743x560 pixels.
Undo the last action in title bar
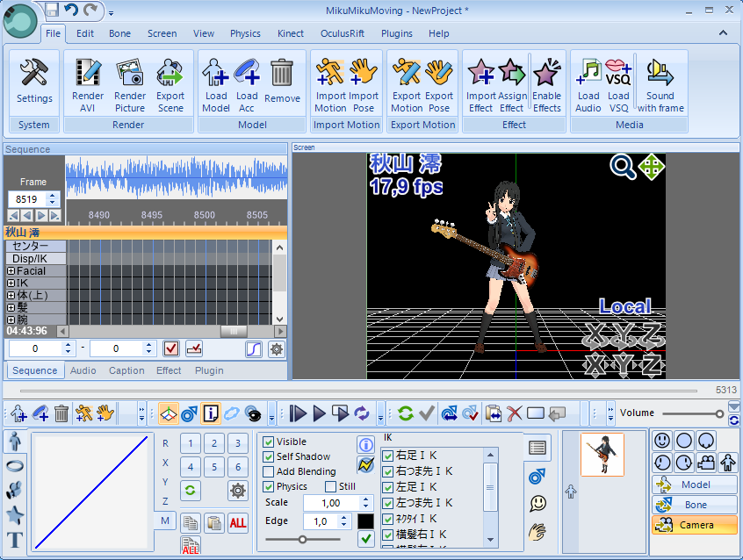click(71, 10)
